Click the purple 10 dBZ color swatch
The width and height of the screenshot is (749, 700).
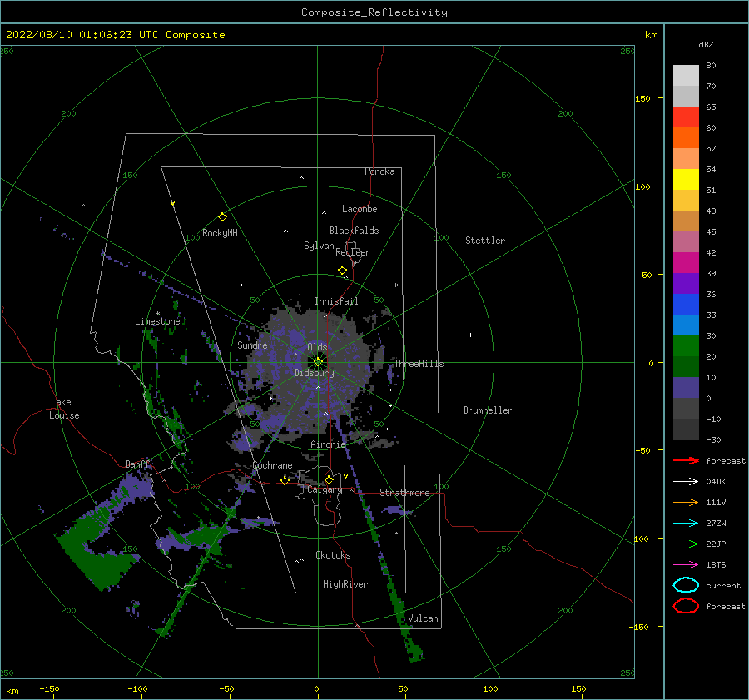[686, 388]
